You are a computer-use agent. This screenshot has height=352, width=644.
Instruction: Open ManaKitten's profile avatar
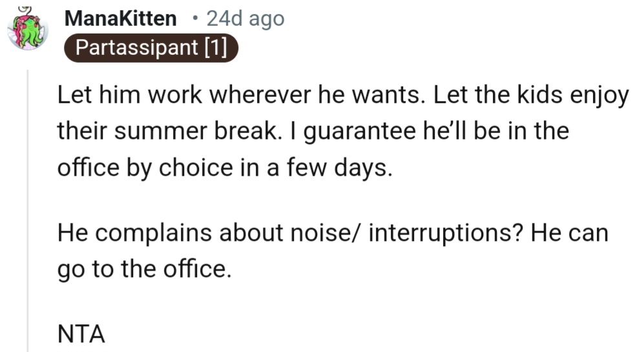(28, 30)
